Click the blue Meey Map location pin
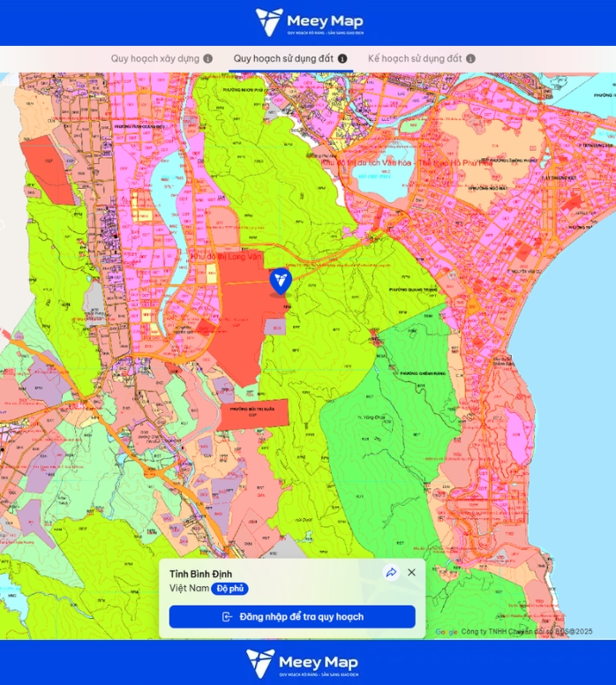 pyautogui.click(x=281, y=281)
